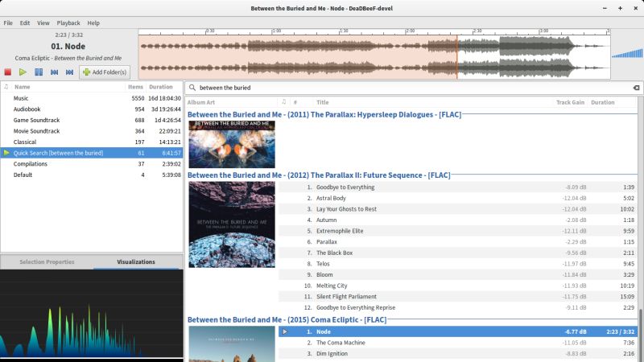
Task: Select track Goodbye to Everything Reprise
Action: click(457, 307)
